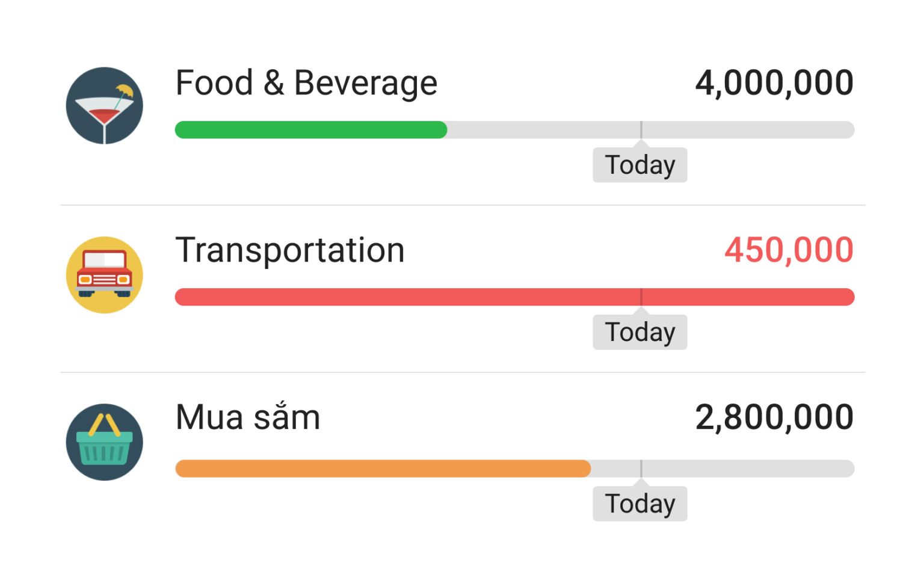Select the Mua sắm shopping basket icon
Image resolution: width=924 pixels, height=572 pixels.
104,442
